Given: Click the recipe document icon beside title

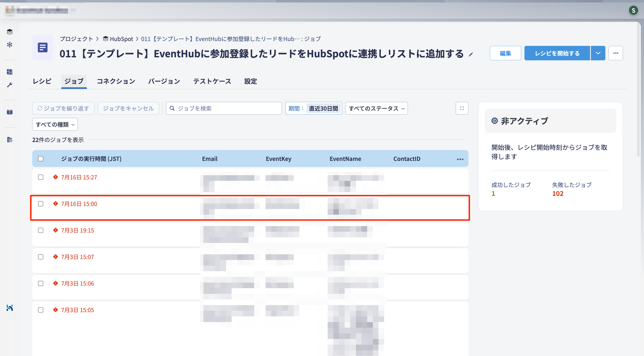Looking at the screenshot, I should tap(43, 47).
